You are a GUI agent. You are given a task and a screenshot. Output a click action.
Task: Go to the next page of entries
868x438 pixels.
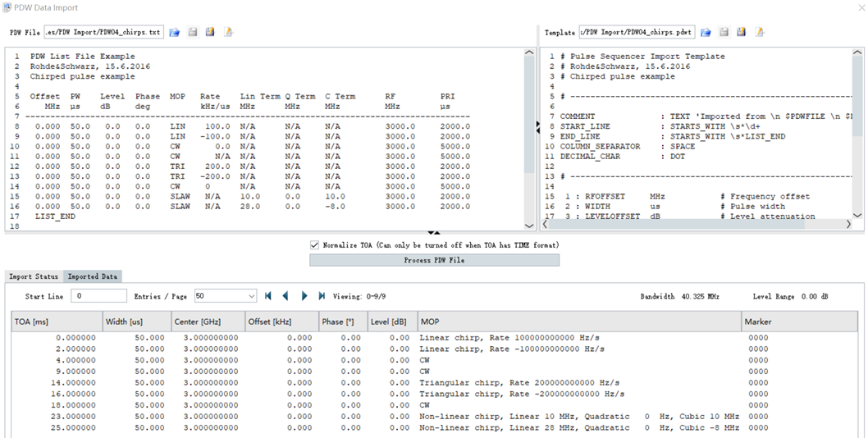(304, 296)
